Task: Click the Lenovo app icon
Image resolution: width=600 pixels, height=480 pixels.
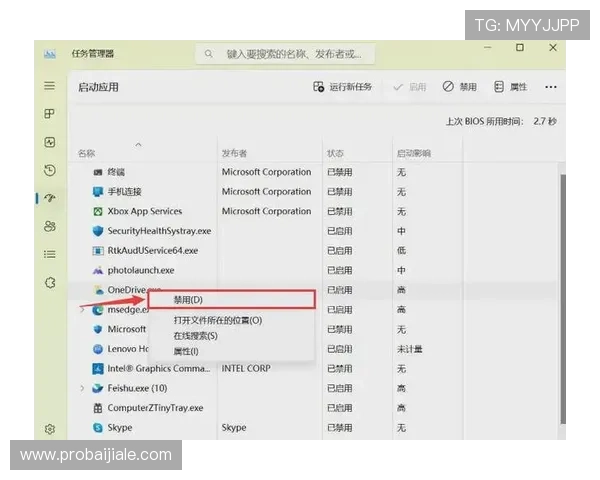Action: point(98,349)
